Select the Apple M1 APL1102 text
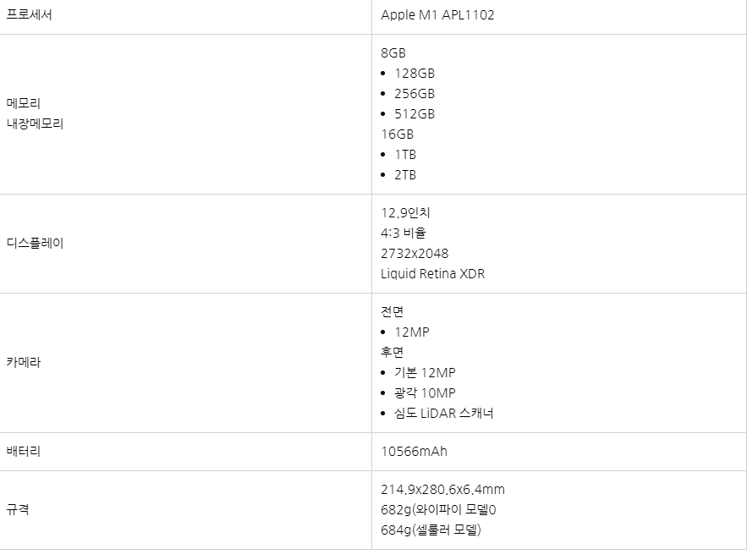This screenshot has height=560, width=747. (x=437, y=15)
